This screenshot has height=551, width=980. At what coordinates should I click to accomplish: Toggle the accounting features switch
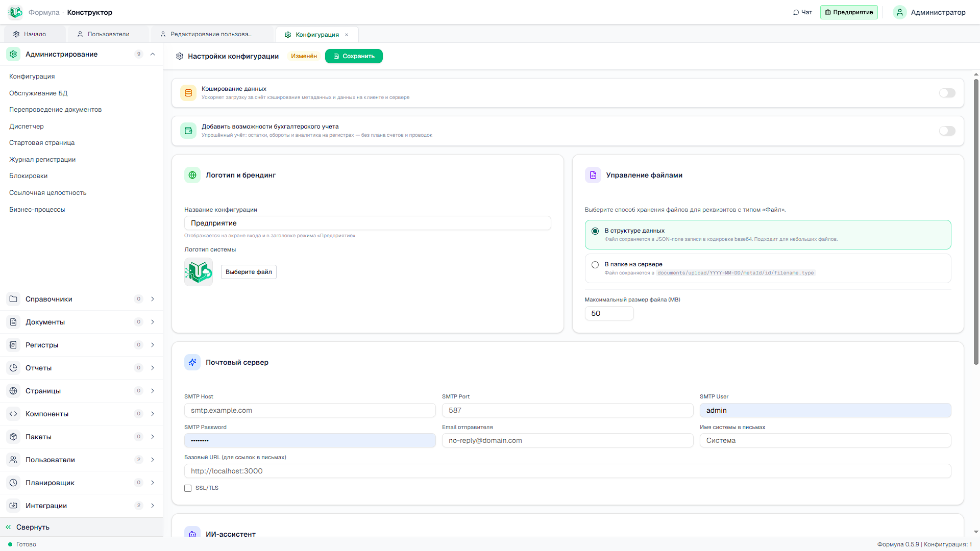947,131
